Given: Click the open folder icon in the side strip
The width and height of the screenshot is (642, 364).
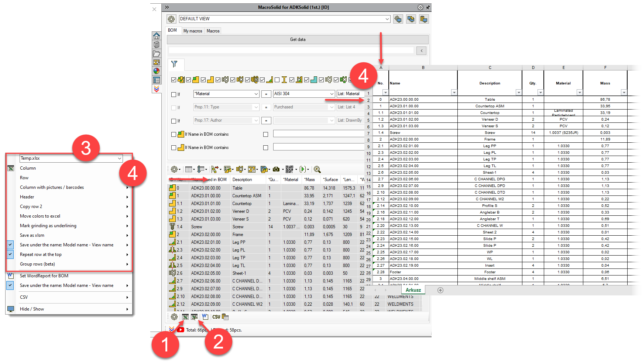Looking at the screenshot, I should coord(157,53).
